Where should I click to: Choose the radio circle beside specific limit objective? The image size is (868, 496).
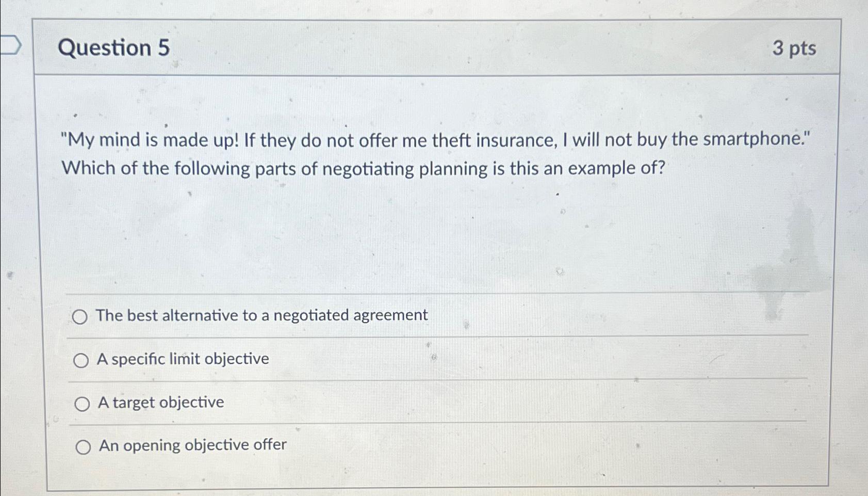(x=80, y=360)
